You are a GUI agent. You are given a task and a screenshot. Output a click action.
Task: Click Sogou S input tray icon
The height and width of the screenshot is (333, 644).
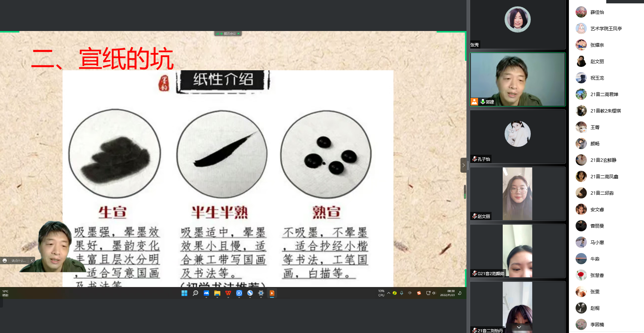click(419, 293)
